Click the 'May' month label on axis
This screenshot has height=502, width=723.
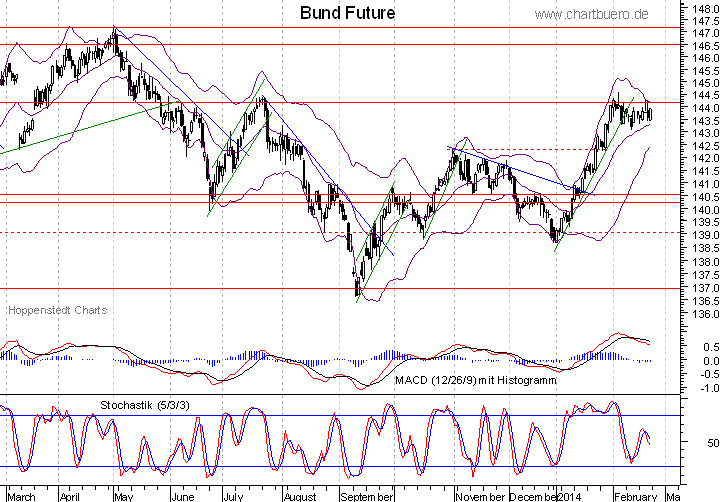click(124, 497)
